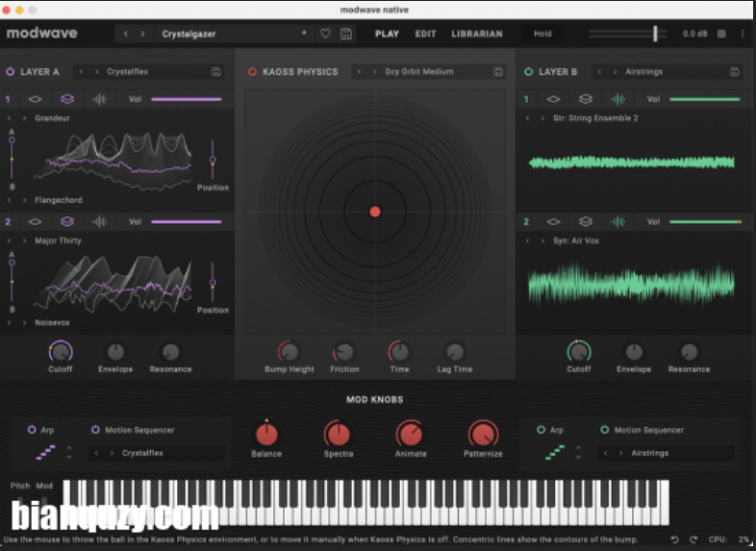Image resolution: width=756 pixels, height=551 pixels.
Task: Click the Spectra mod knob
Action: tap(339, 435)
